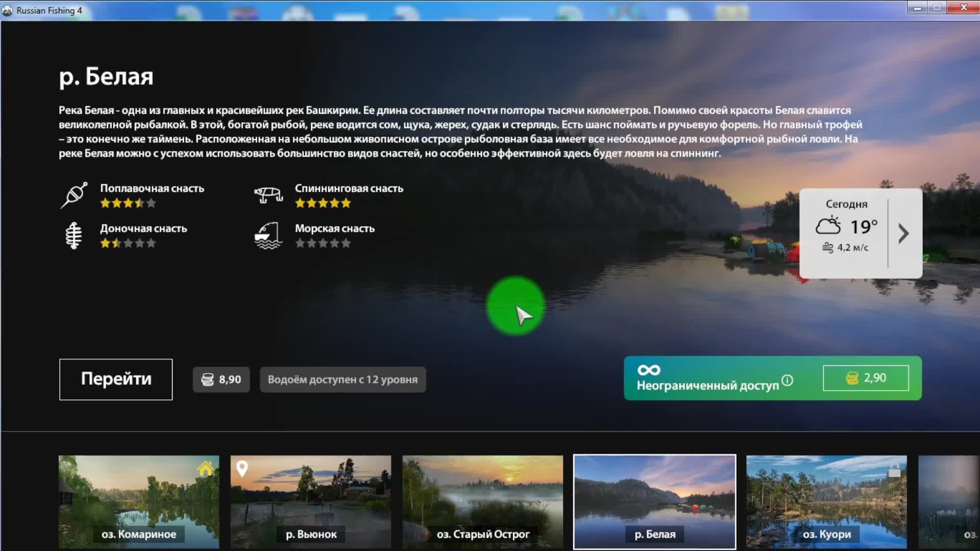
Task: Click the infinity unlimited access icon
Action: [649, 370]
